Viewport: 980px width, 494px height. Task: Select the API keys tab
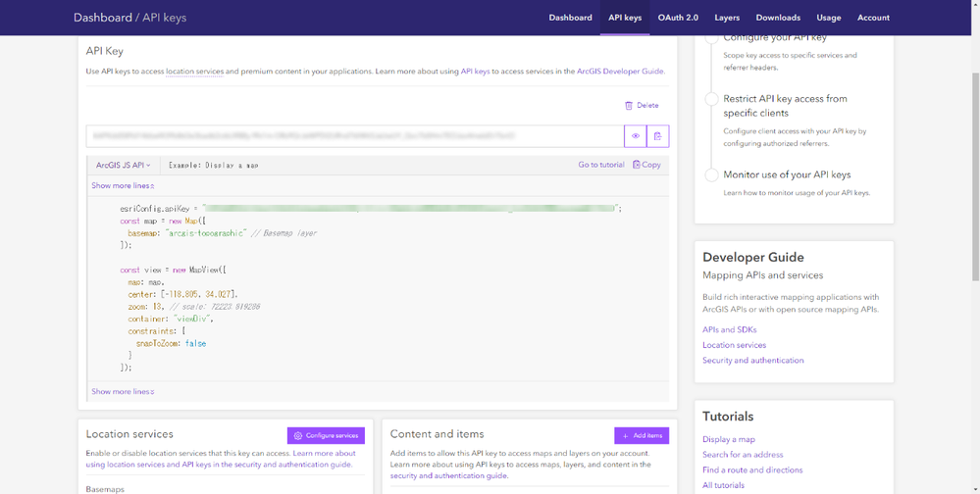[x=625, y=18]
